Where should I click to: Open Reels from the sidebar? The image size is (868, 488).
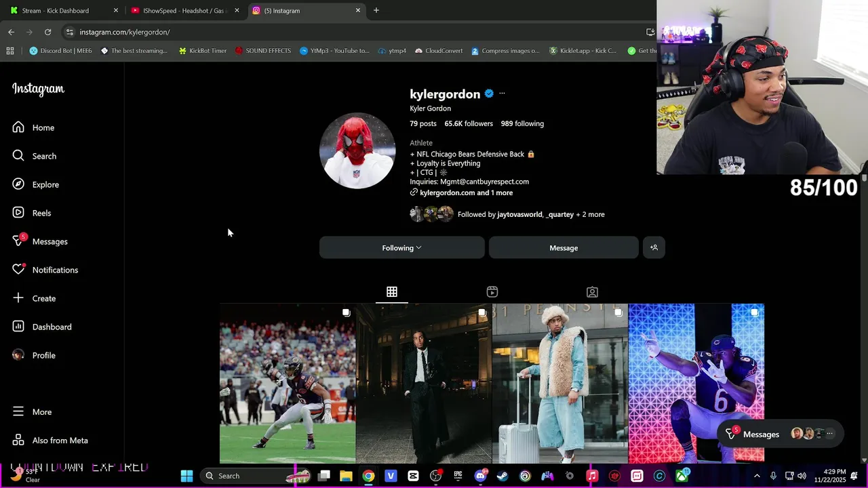[x=33, y=213]
